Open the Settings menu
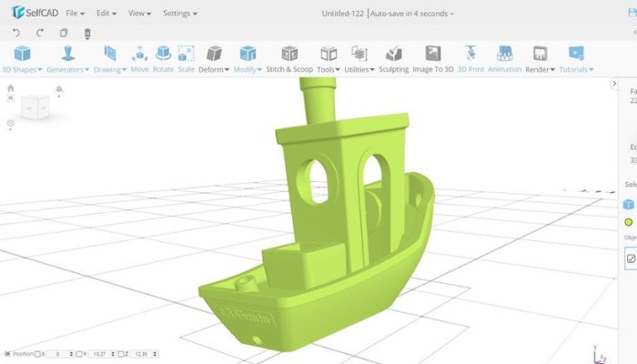Image resolution: width=637 pixels, height=364 pixels. coord(180,13)
